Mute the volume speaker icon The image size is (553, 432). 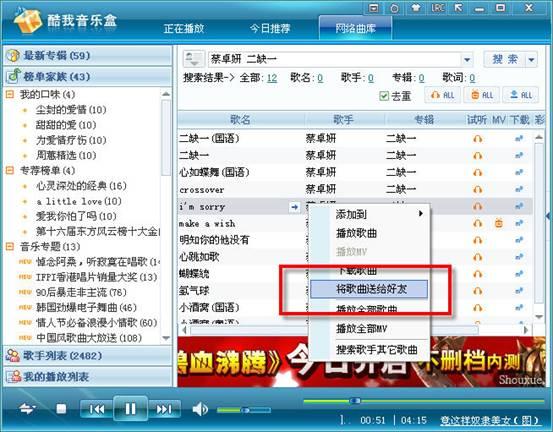200,409
